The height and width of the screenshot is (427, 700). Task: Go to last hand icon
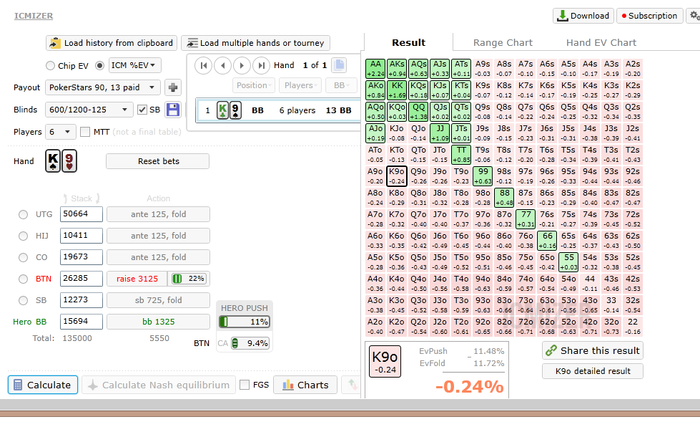tap(261, 66)
